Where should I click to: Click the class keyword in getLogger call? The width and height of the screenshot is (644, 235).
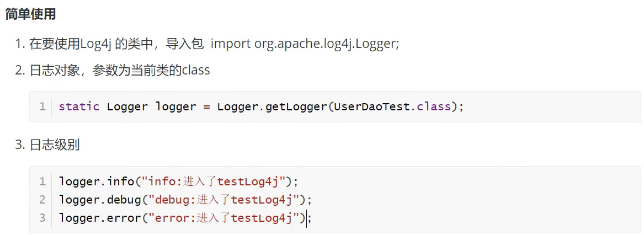tap(434, 107)
